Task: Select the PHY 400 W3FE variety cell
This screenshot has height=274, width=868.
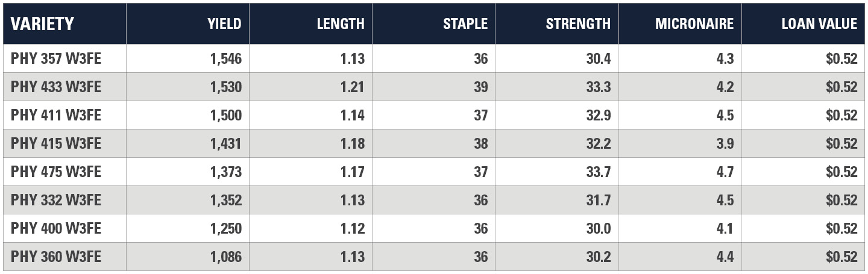Action: pos(56,228)
